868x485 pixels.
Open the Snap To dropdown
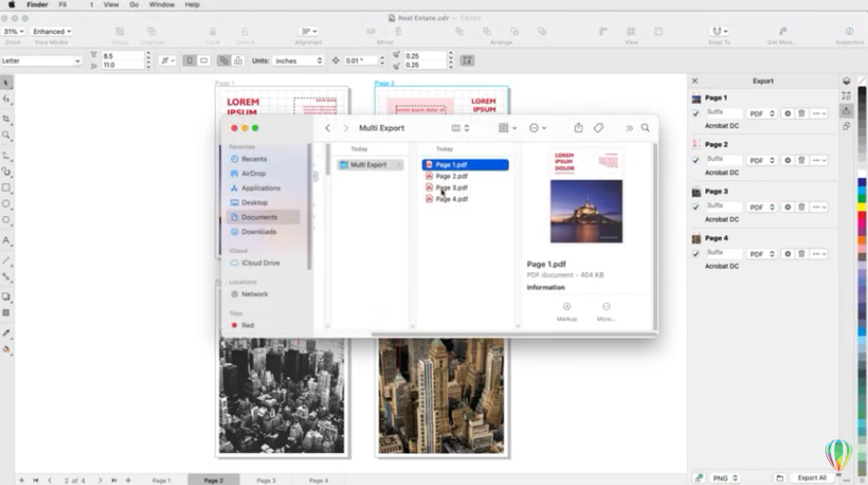point(719,32)
